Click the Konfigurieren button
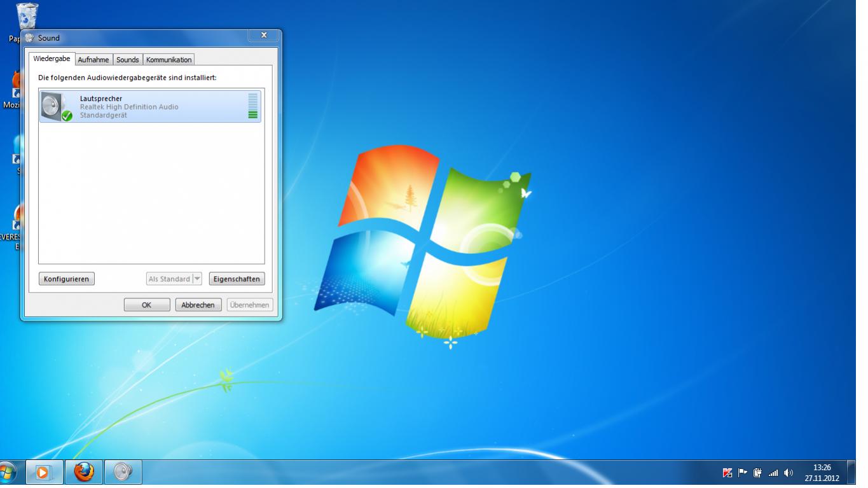Screen dimensions: 868x488 (x=67, y=279)
